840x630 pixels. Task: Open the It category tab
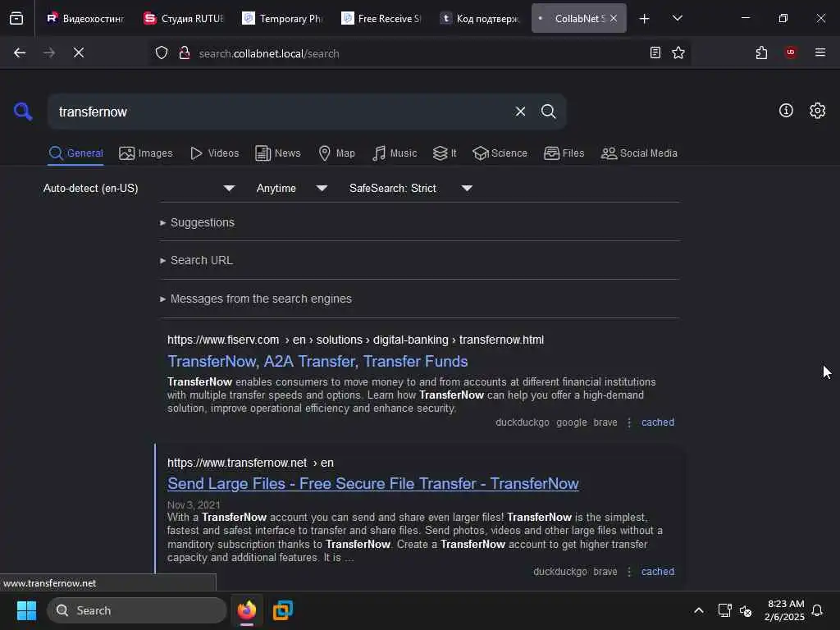(445, 153)
